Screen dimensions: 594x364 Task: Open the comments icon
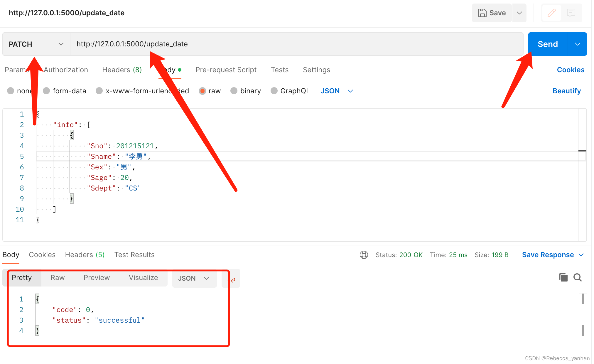pyautogui.click(x=571, y=13)
